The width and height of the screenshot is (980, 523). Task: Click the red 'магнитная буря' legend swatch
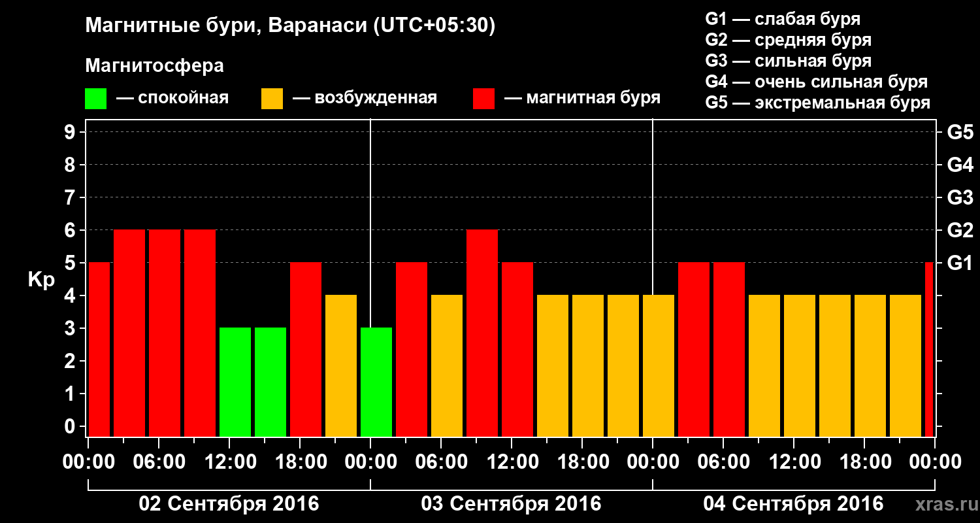pyautogui.click(x=483, y=99)
